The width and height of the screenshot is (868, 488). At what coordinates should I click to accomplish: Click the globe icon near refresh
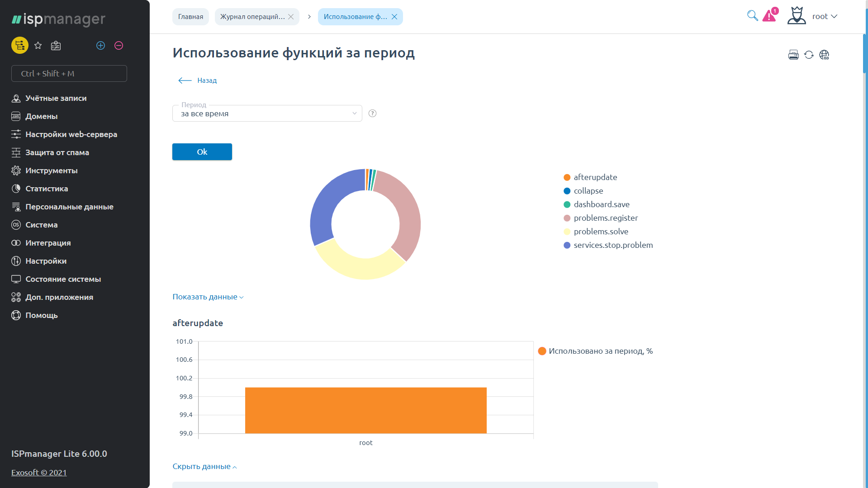824,55
